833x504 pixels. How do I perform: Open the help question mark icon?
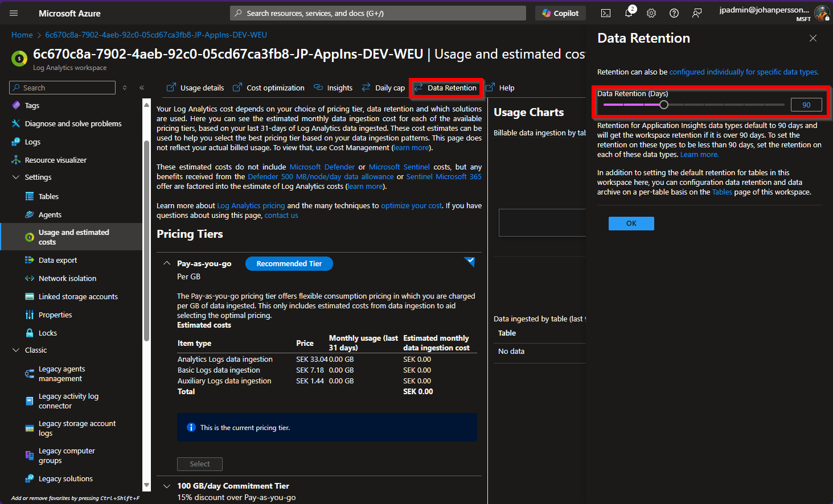[x=674, y=13]
